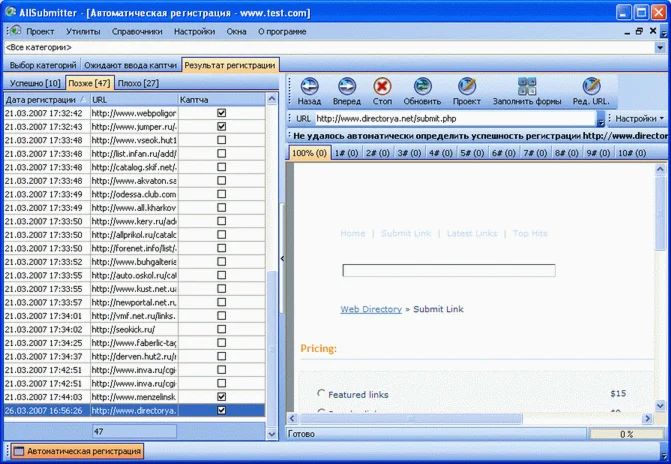Viewport: 671px width, 464px height.
Task: Select the http://odessa.club.com row
Action: (x=134, y=194)
